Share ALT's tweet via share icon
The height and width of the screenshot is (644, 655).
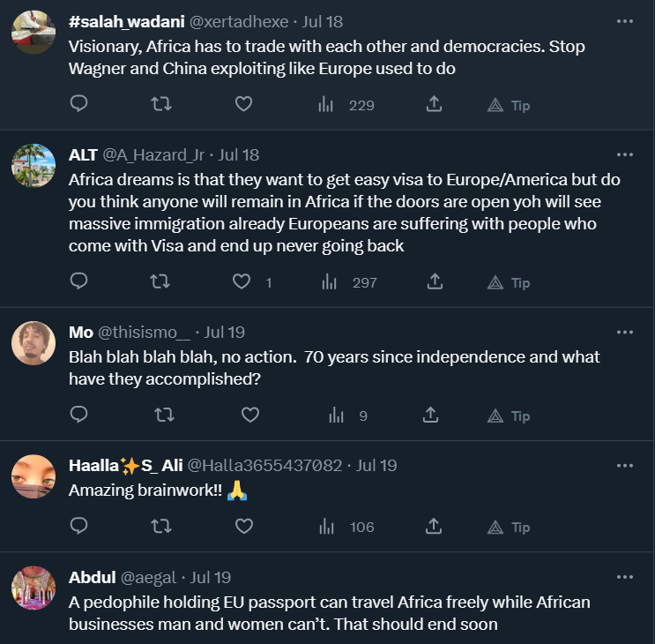coord(434,282)
